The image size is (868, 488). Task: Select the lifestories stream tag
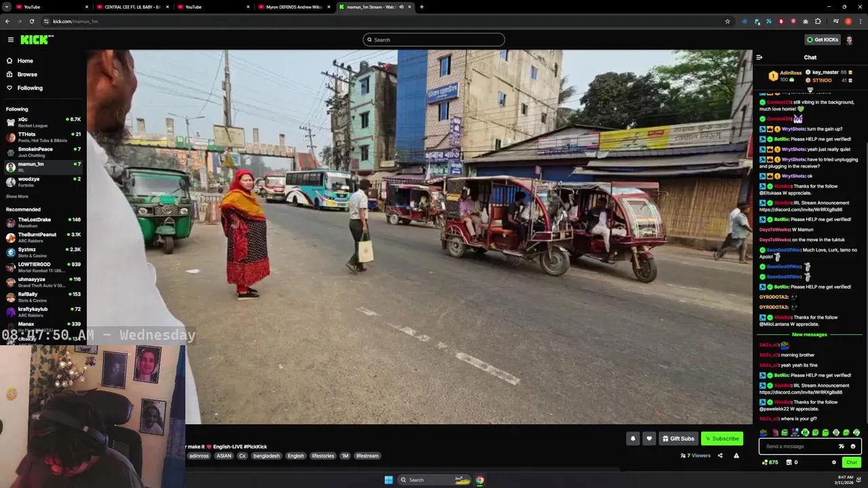pos(323,456)
